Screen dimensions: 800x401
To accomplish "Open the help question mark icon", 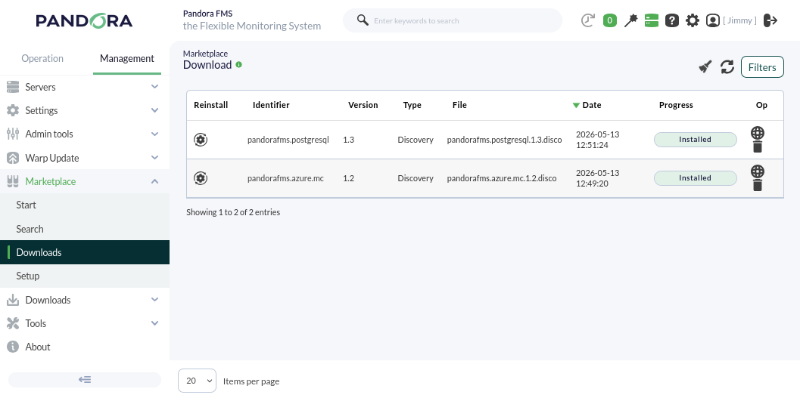I will [x=672, y=20].
